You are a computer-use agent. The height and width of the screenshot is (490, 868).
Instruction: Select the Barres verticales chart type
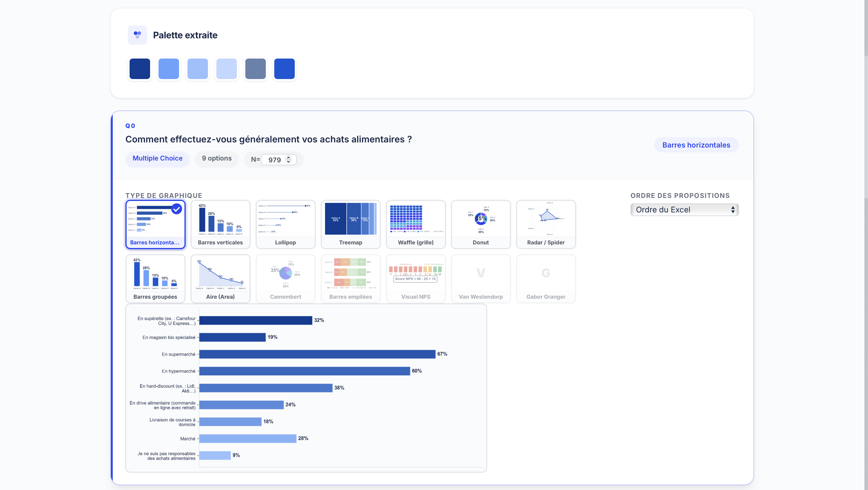coord(220,224)
